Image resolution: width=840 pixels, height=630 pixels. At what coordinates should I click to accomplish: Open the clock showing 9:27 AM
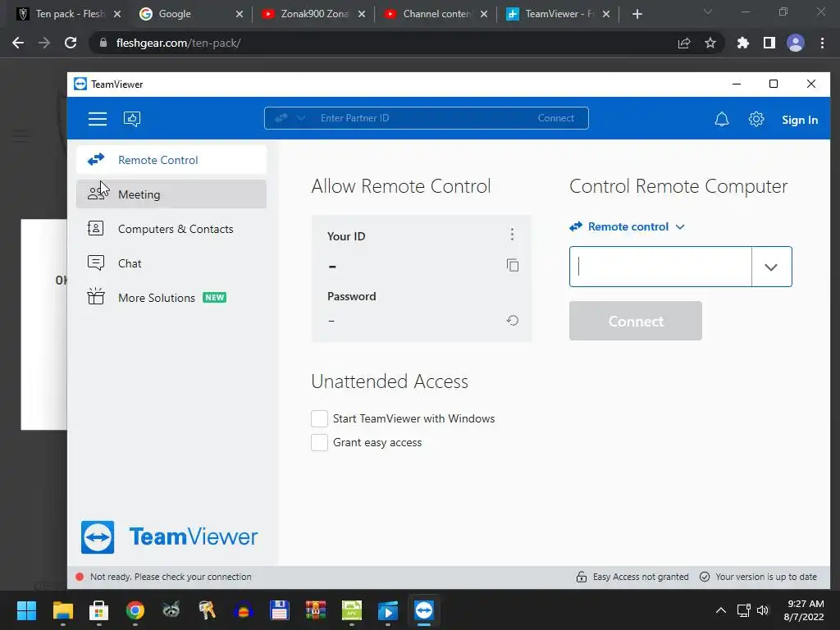[x=804, y=610]
